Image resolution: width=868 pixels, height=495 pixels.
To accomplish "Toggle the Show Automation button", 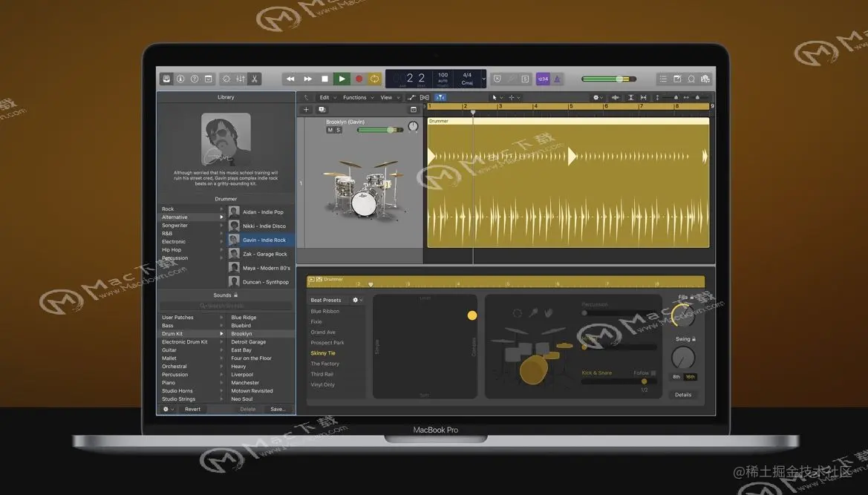I will 411,97.
